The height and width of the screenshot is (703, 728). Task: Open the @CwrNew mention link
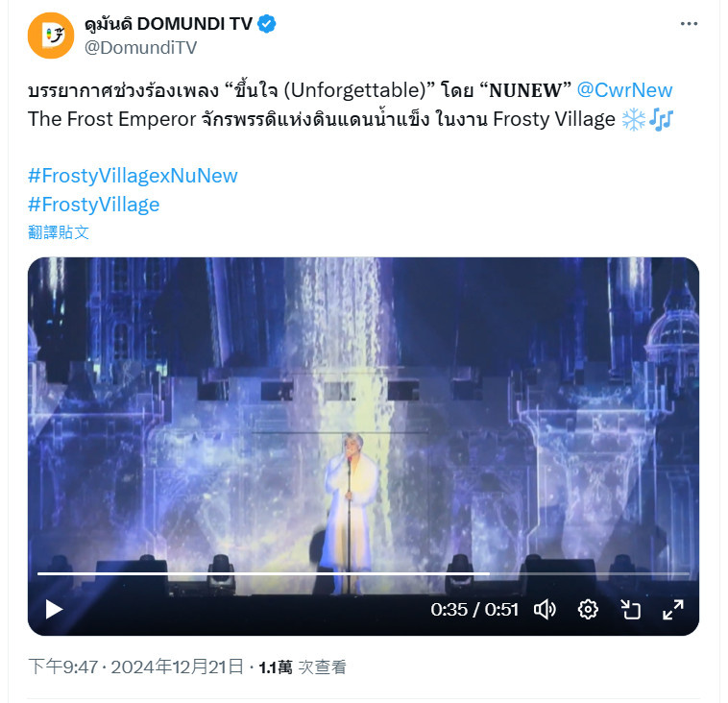pyautogui.click(x=624, y=90)
